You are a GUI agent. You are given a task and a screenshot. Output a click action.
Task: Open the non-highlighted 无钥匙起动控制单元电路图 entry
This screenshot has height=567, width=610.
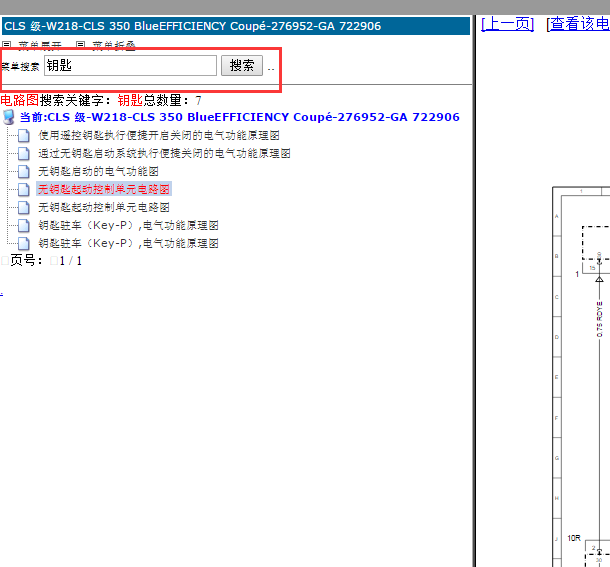(104, 207)
